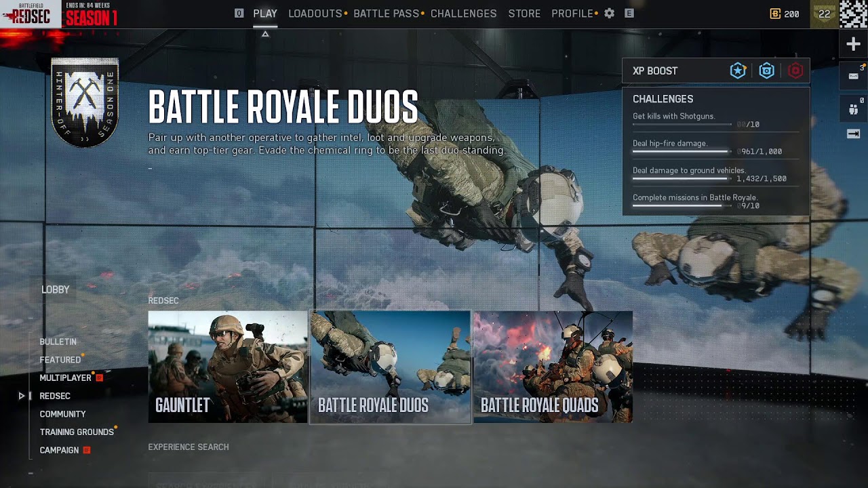The height and width of the screenshot is (488, 868).
Task: Select the BATTLE ROYALE DUOS mode card
Action: pos(391,367)
